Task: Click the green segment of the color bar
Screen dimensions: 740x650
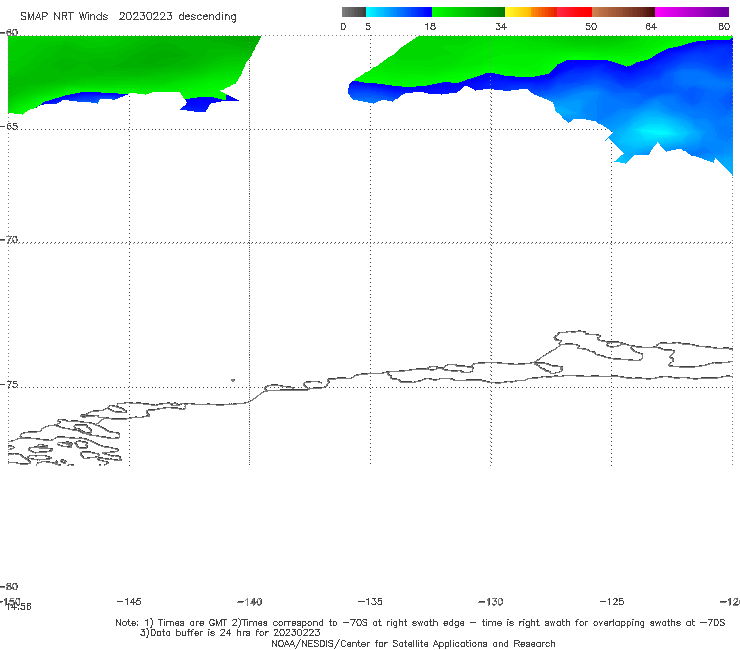Action: point(468,12)
